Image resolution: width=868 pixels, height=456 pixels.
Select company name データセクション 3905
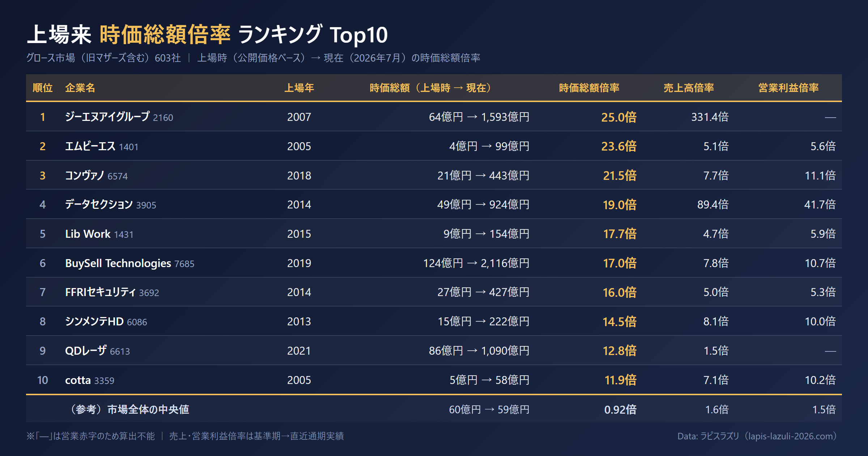(111, 204)
